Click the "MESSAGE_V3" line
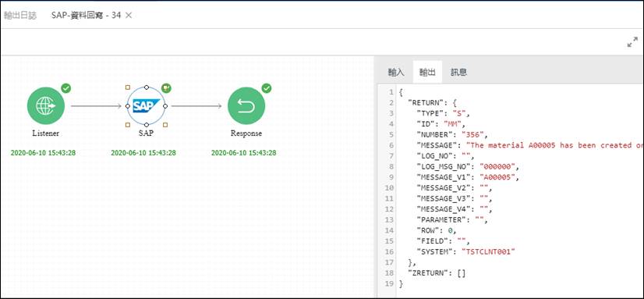Viewport: 644px width, 299px height. [455, 198]
